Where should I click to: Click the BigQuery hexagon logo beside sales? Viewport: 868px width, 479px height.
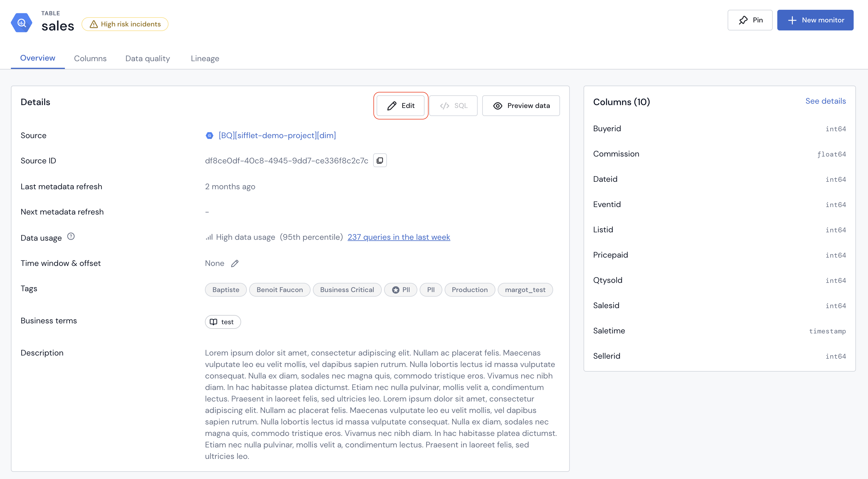tap(22, 23)
